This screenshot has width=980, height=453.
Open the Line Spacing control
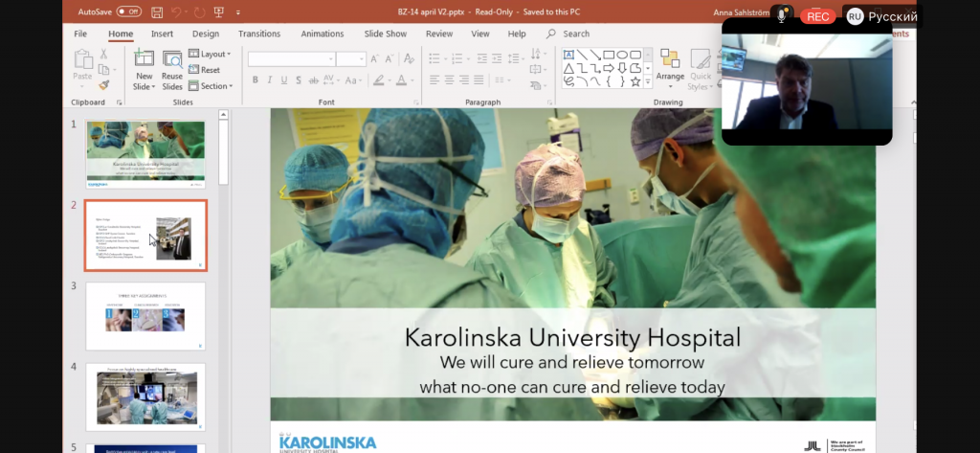pyautogui.click(x=516, y=58)
